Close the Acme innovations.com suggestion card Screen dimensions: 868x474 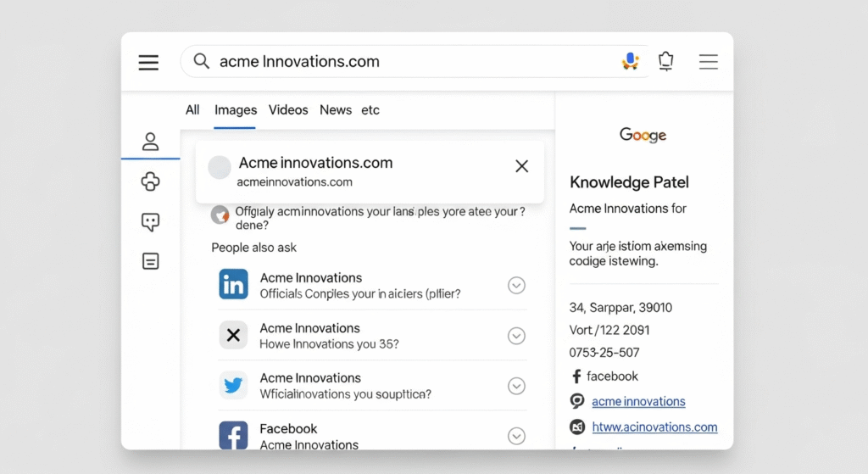point(521,166)
